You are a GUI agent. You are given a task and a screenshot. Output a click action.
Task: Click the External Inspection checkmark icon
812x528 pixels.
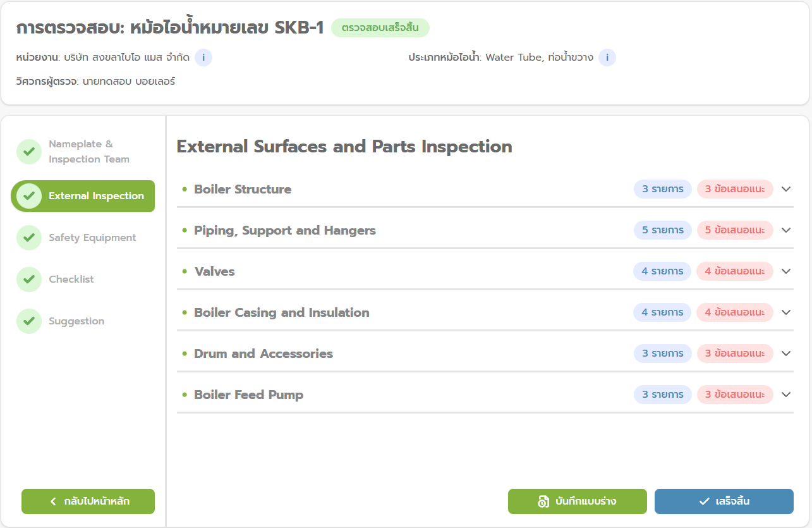pos(29,196)
